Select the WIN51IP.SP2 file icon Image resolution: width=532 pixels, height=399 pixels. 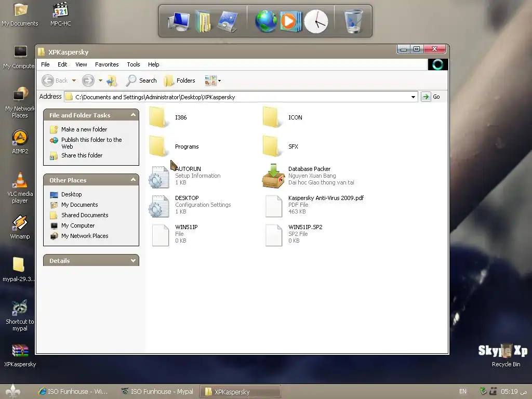tap(273, 235)
